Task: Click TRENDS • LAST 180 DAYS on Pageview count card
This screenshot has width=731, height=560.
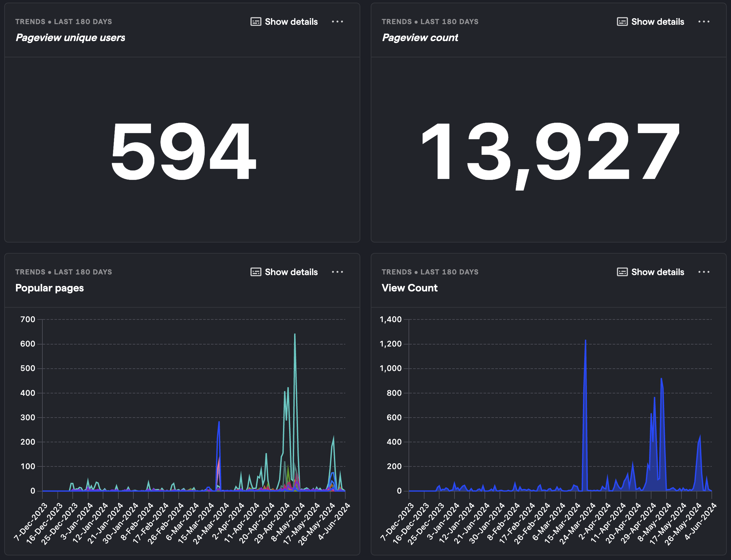Action: pos(430,22)
